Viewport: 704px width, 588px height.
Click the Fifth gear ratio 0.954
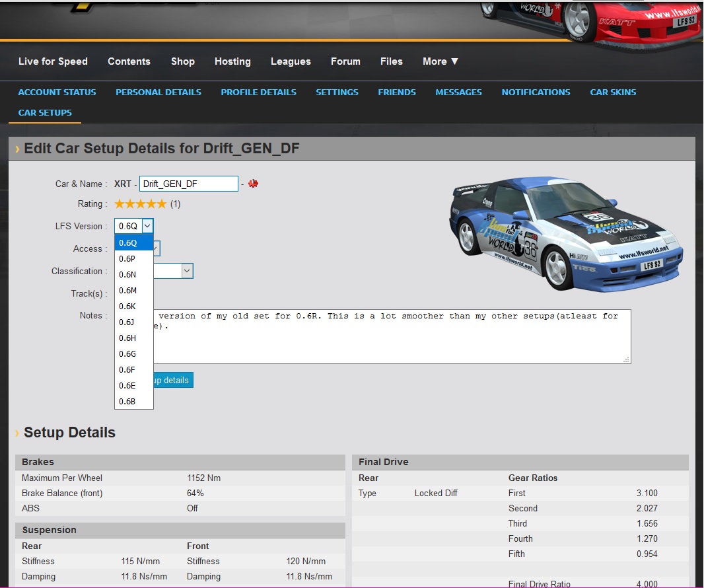coord(647,554)
